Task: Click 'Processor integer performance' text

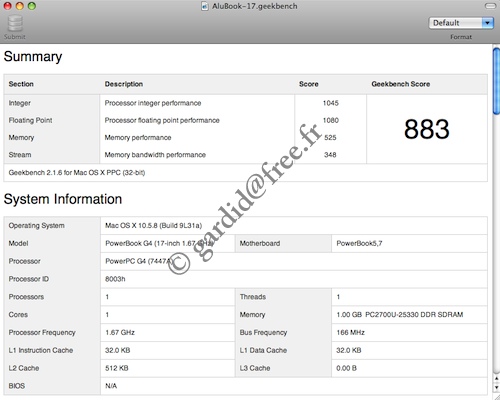Action: pyautogui.click(x=153, y=103)
